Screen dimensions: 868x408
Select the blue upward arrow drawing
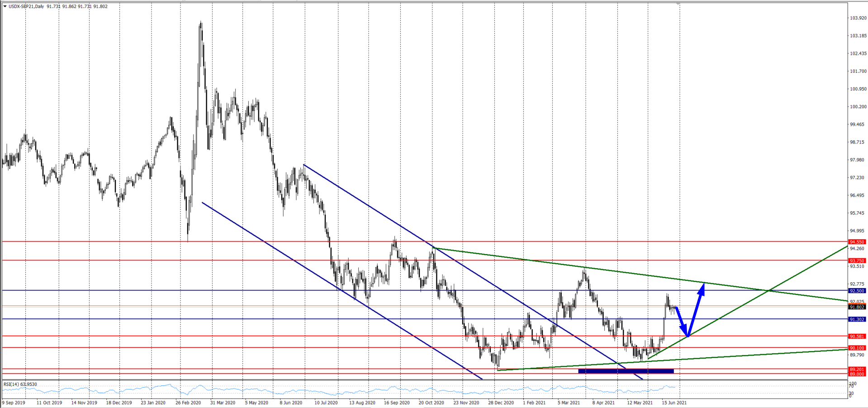(x=697, y=309)
